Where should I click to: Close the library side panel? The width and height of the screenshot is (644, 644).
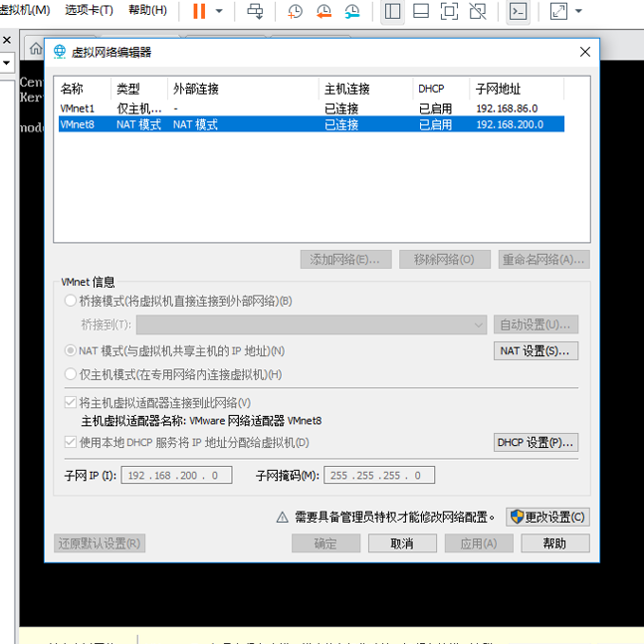click(7, 40)
